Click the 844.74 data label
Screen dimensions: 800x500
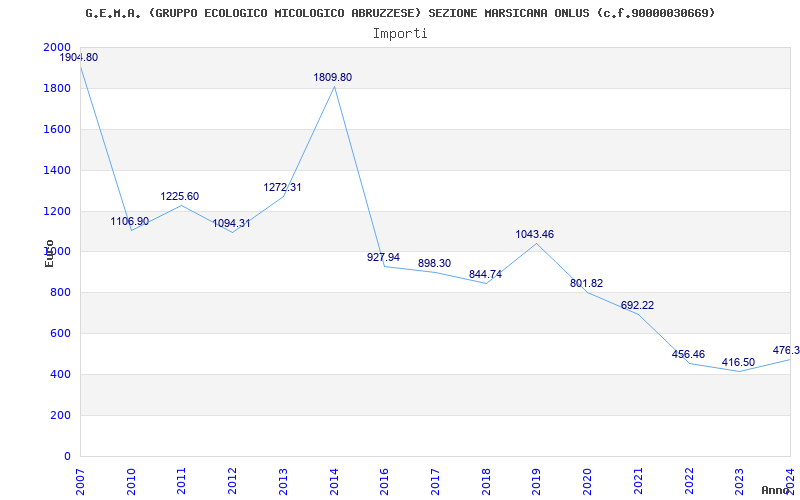pyautogui.click(x=485, y=274)
